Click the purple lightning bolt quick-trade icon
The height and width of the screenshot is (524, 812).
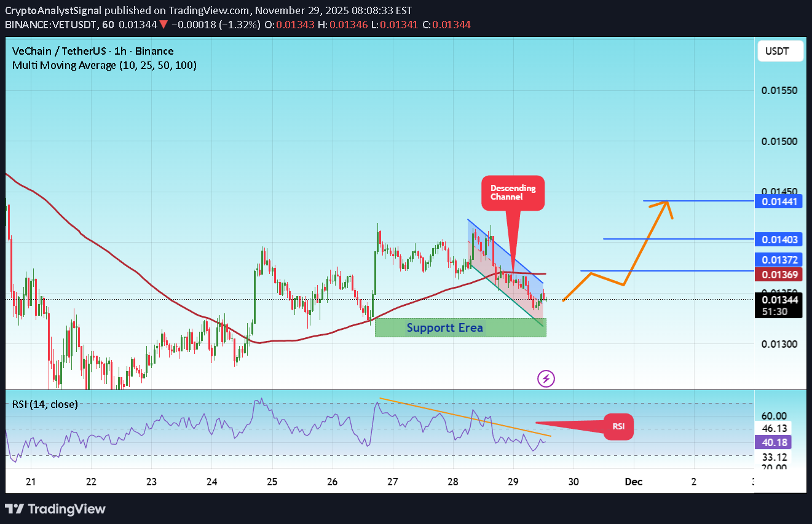[x=546, y=379]
